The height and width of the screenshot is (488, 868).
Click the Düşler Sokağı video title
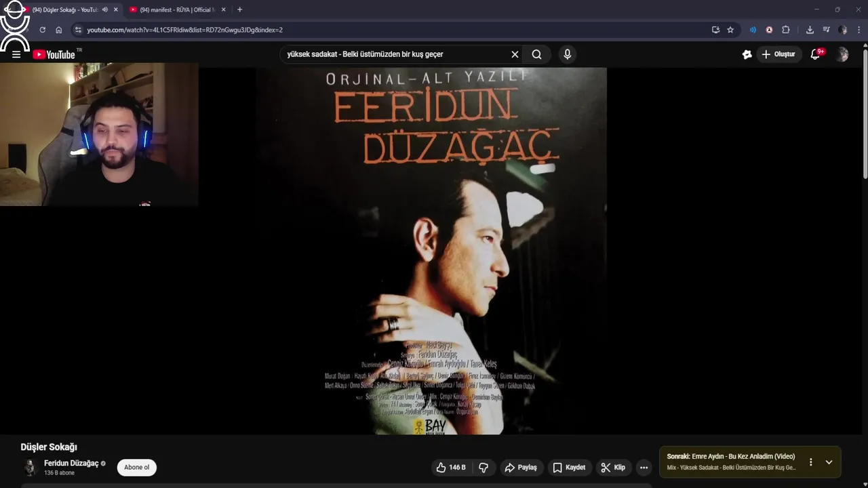tap(49, 447)
